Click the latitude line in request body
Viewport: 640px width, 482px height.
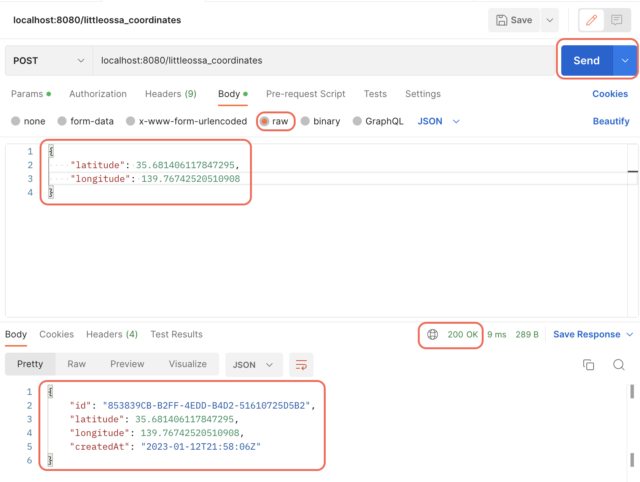click(x=155, y=165)
